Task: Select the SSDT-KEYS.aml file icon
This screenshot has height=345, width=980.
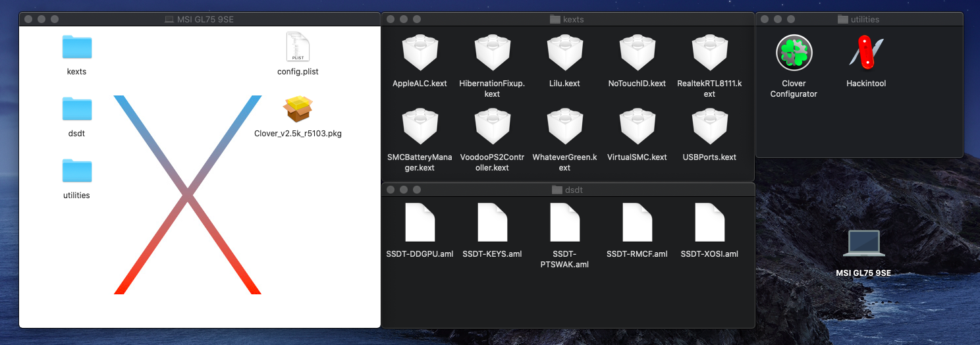Action: click(492, 223)
